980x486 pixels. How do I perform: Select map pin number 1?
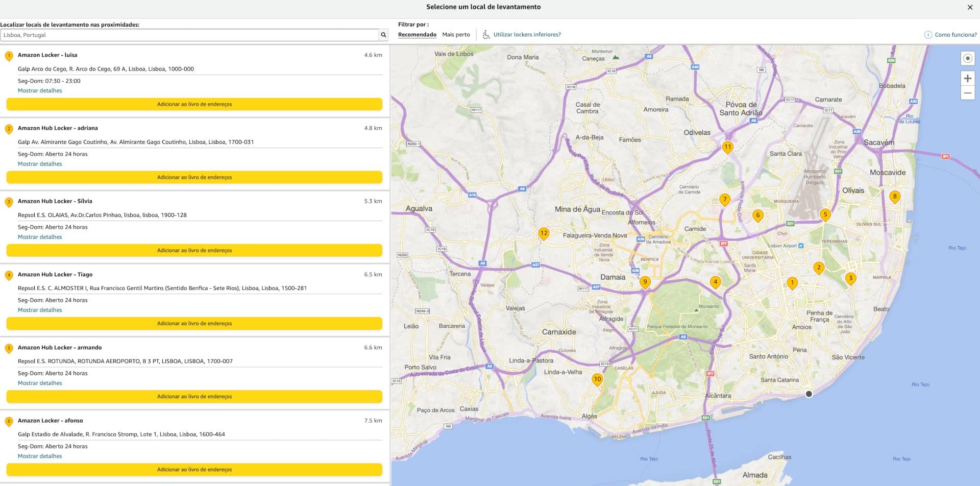(x=792, y=283)
